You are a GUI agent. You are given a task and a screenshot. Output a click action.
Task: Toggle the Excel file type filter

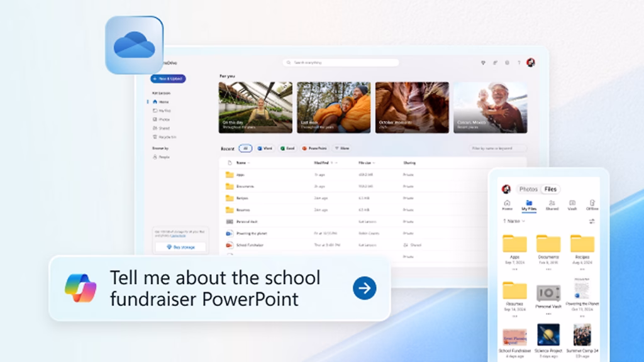(287, 148)
